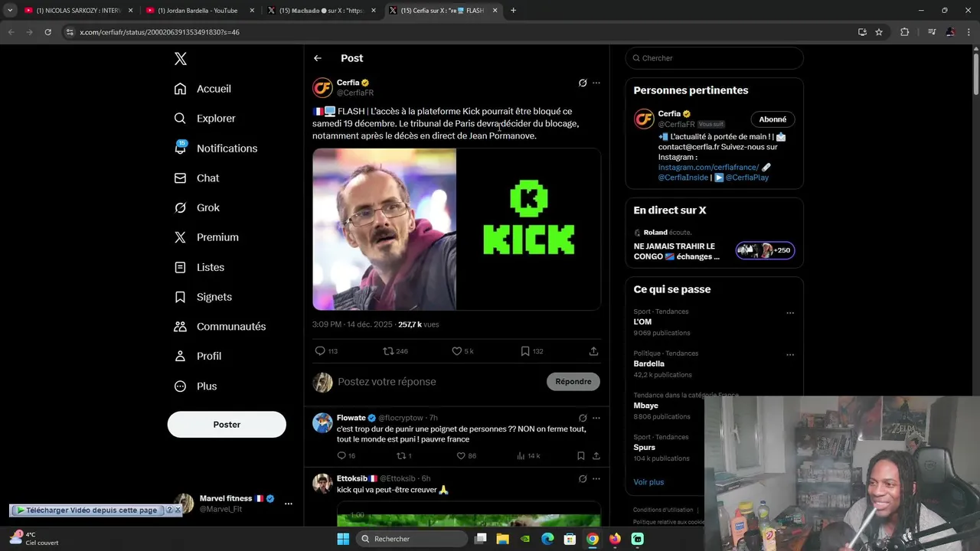
Task: Like Cerfia's post with 5 k likes
Action: tap(462, 351)
